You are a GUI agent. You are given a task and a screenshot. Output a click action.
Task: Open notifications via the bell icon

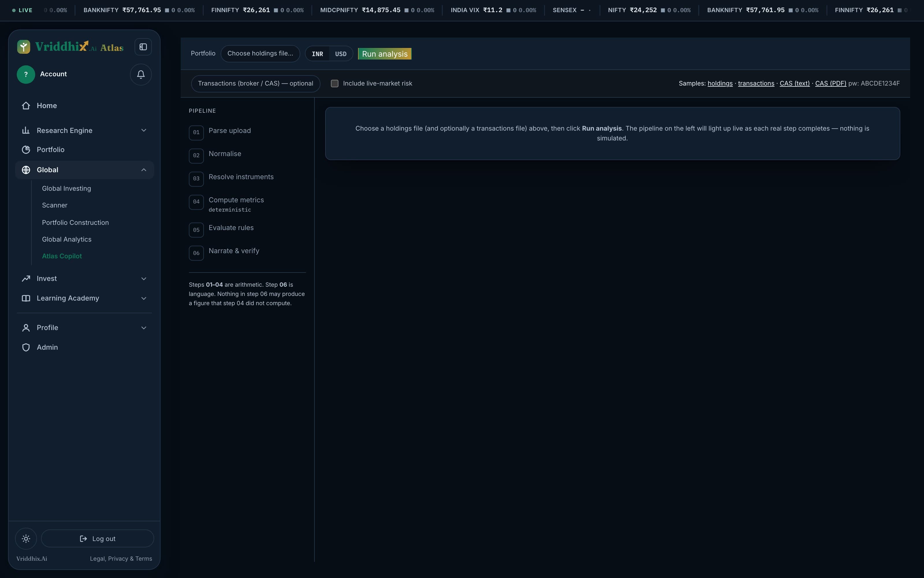(x=141, y=75)
